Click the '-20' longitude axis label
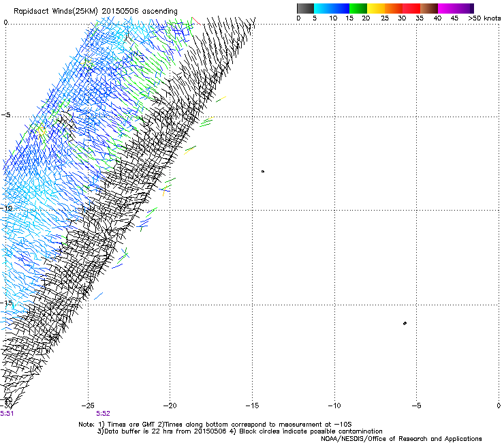This screenshot has width=504, height=443. (170, 406)
